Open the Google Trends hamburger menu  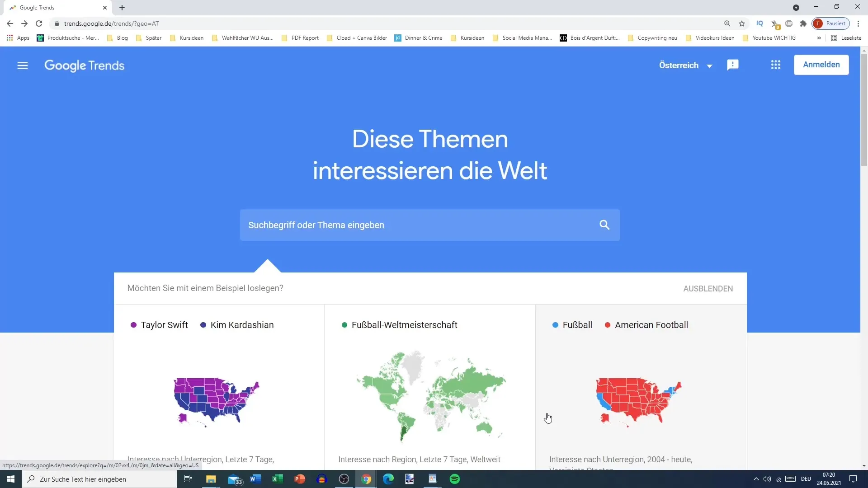pos(23,66)
